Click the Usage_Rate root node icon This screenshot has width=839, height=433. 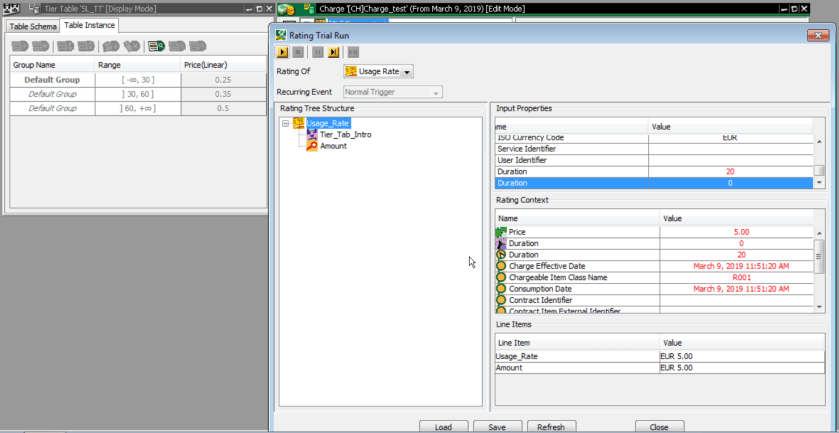pos(298,123)
